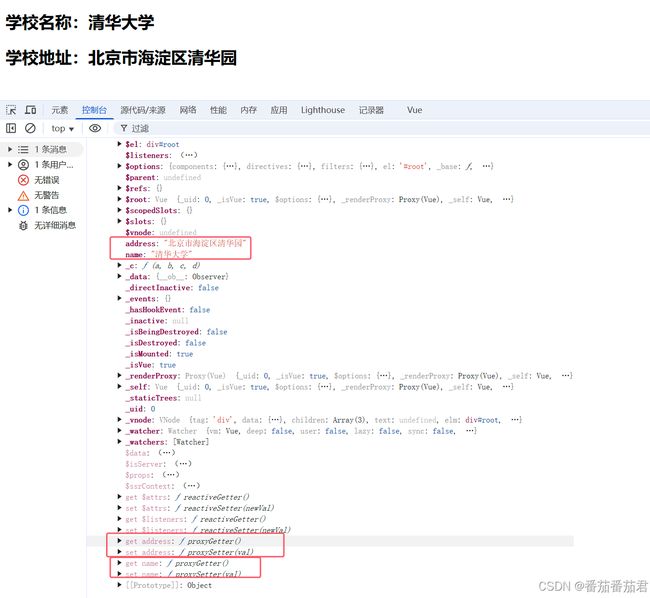Open the 记录器 tab

point(371,110)
